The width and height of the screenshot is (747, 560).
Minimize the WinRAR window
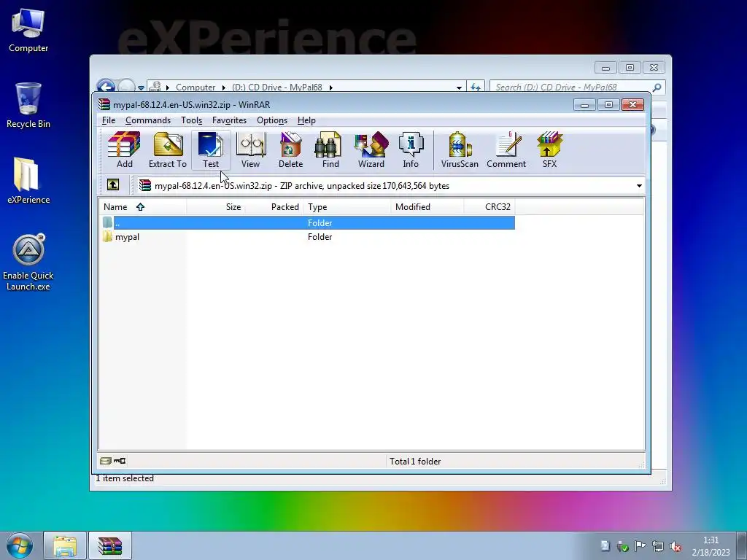pos(584,105)
